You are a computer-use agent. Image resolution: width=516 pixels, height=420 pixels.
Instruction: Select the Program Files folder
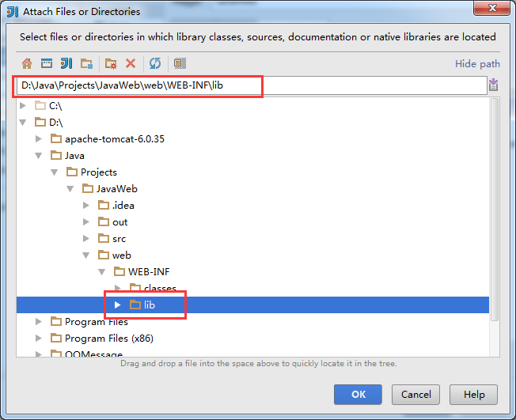coord(96,321)
